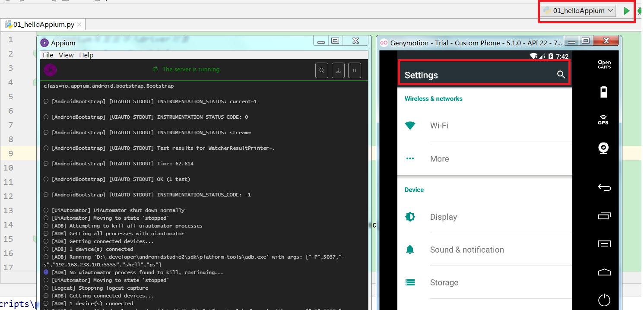Viewport: 644px width, 310px height.
Task: Click the Device section header
Action: [414, 190]
